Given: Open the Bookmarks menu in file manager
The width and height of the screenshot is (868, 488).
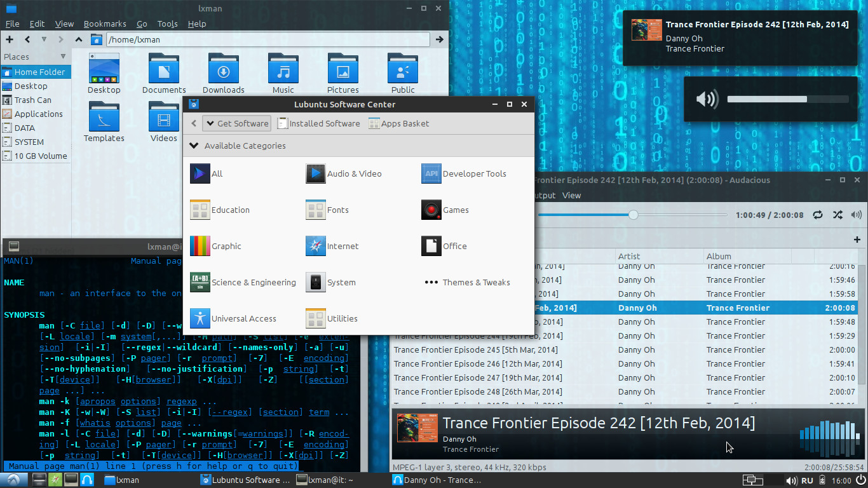Looking at the screenshot, I should tap(105, 24).
